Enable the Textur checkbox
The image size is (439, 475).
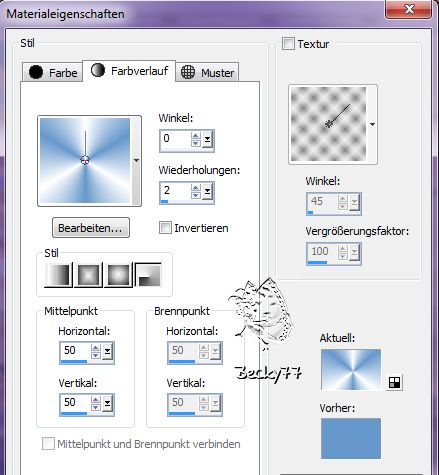click(288, 44)
